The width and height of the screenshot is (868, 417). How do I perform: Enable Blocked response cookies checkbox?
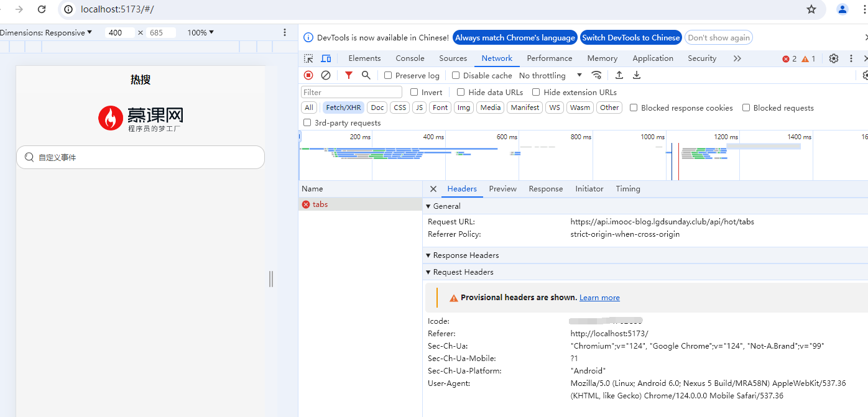(634, 108)
